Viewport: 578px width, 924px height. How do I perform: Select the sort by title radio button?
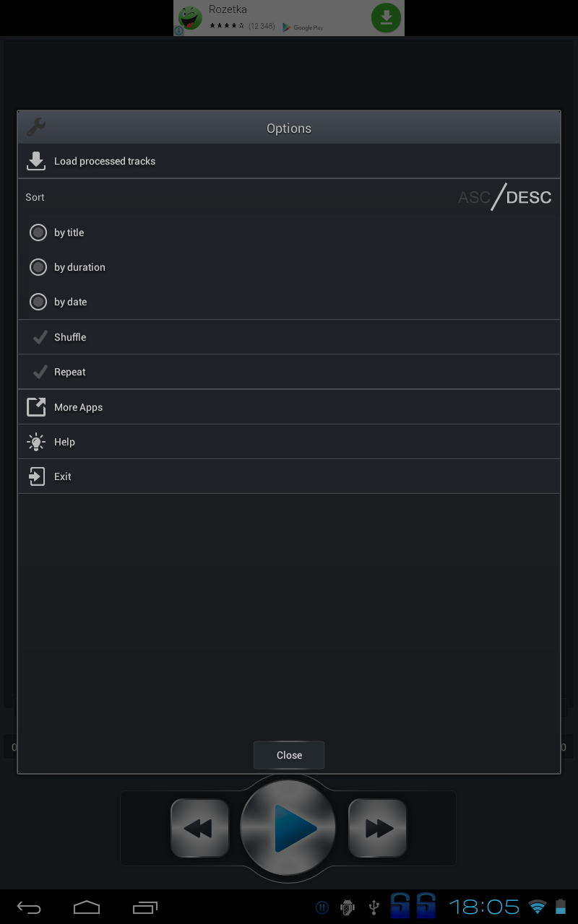pyautogui.click(x=38, y=232)
